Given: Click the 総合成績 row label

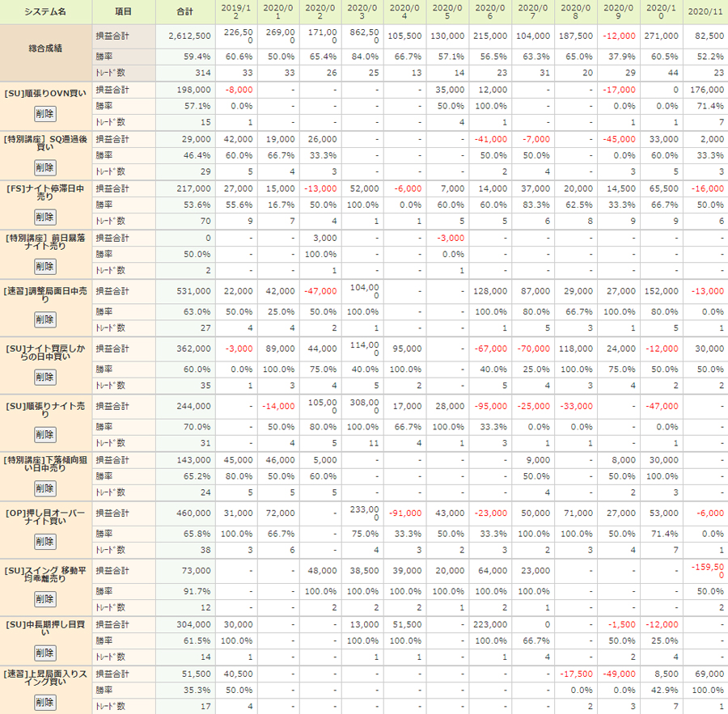Looking at the screenshot, I should point(45,49).
